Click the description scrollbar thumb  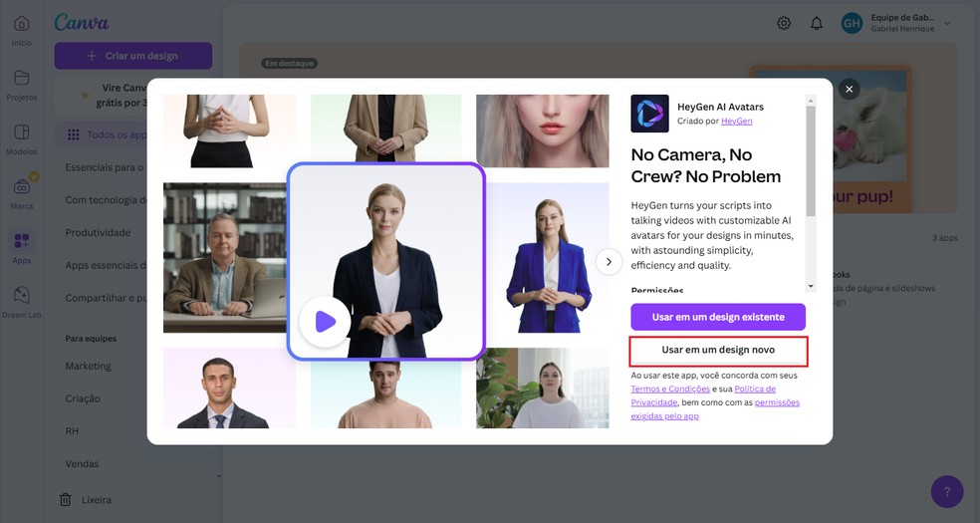coord(811,160)
